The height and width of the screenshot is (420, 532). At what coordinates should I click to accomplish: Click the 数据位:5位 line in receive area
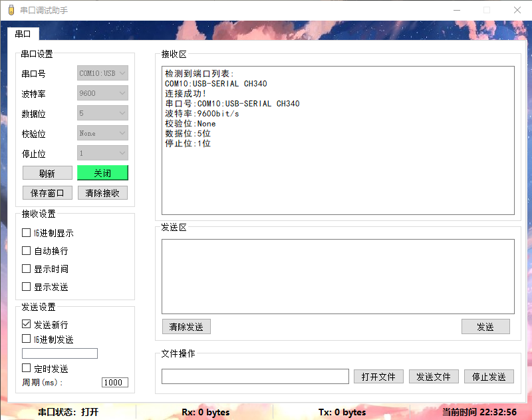click(188, 133)
